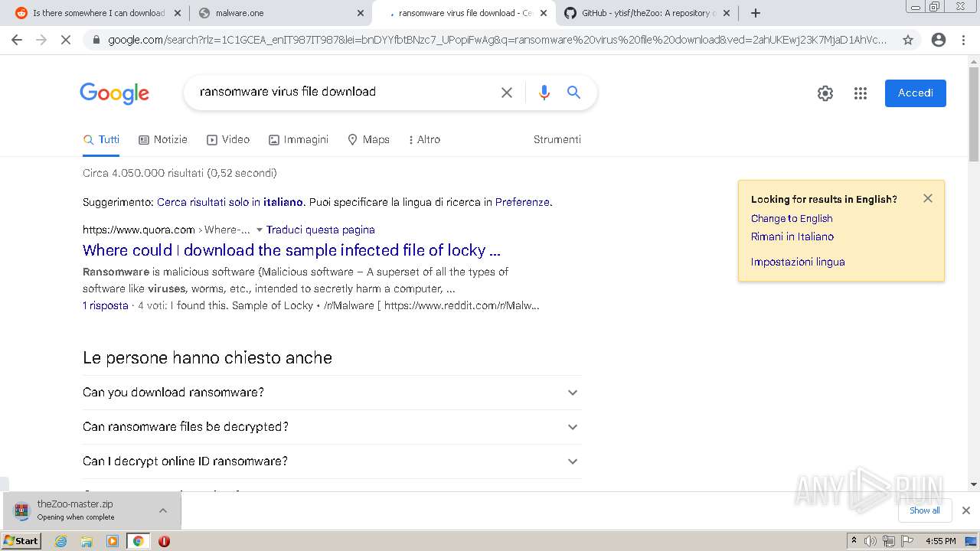The width and height of the screenshot is (980, 551).
Task: Click the red security taskbar icon
Action: 164,541
